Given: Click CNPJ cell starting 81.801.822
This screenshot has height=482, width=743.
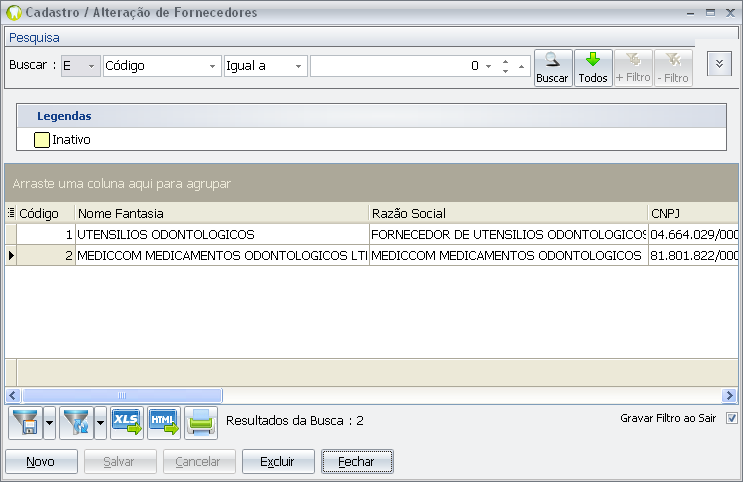Looking at the screenshot, I should coord(693,255).
